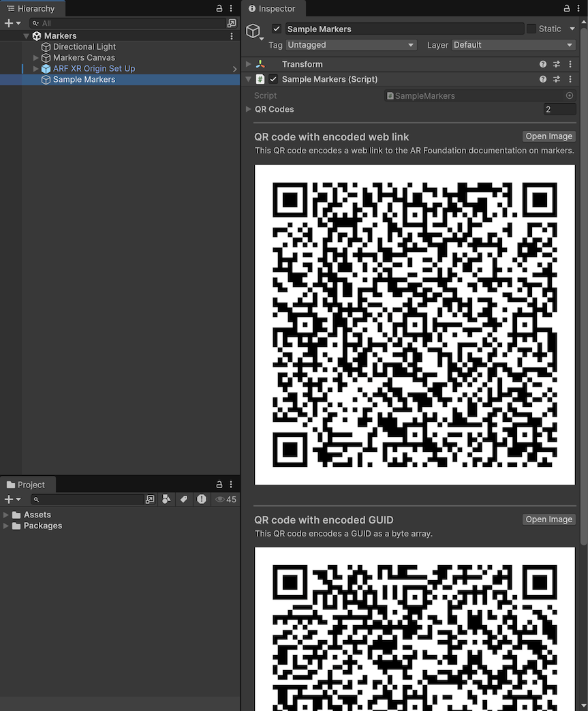Click script object picker circle icon
Image resolution: width=588 pixels, height=711 pixels.
click(570, 96)
